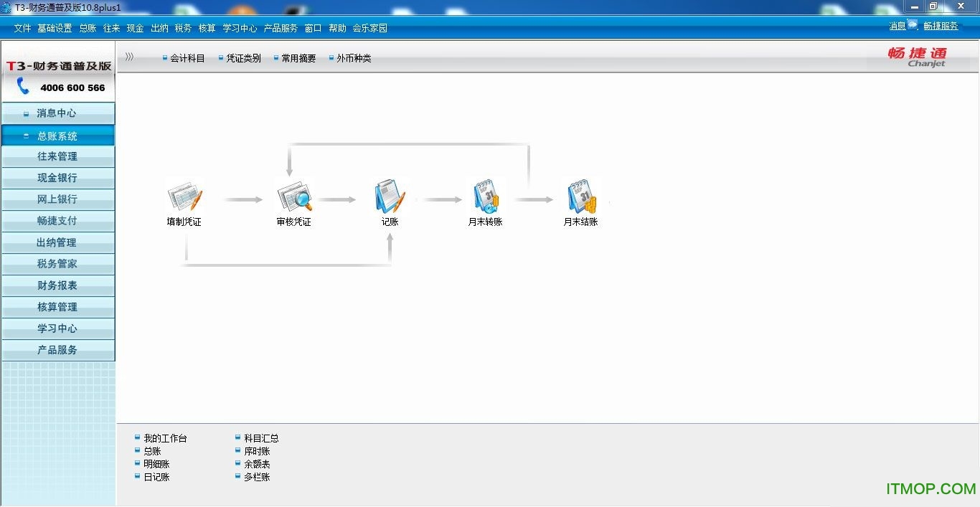Open 畅捷服务 at top right
Screen dimensions: 980x507
(941, 26)
